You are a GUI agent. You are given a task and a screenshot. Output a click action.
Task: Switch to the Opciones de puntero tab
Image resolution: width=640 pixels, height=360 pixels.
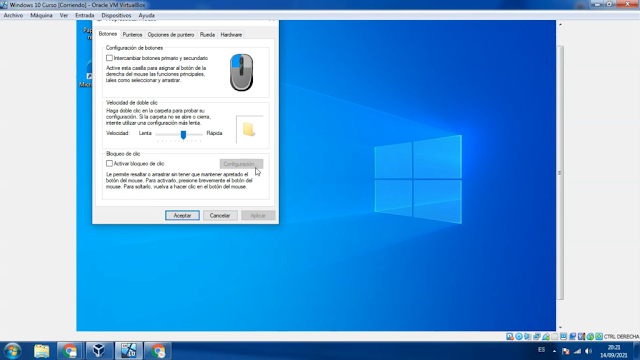point(171,35)
